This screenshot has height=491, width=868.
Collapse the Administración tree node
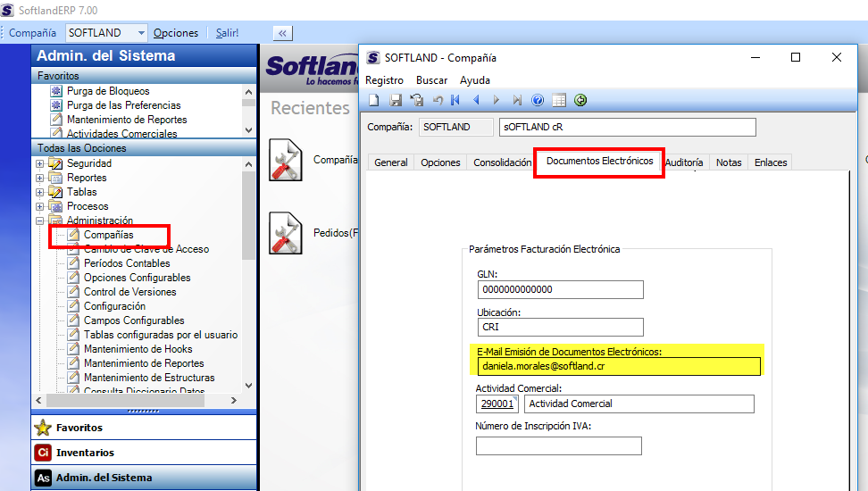[40, 221]
